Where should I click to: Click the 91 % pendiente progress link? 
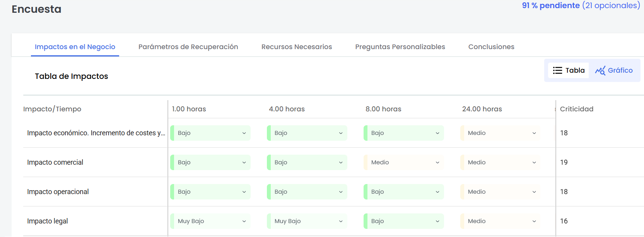(550, 5)
